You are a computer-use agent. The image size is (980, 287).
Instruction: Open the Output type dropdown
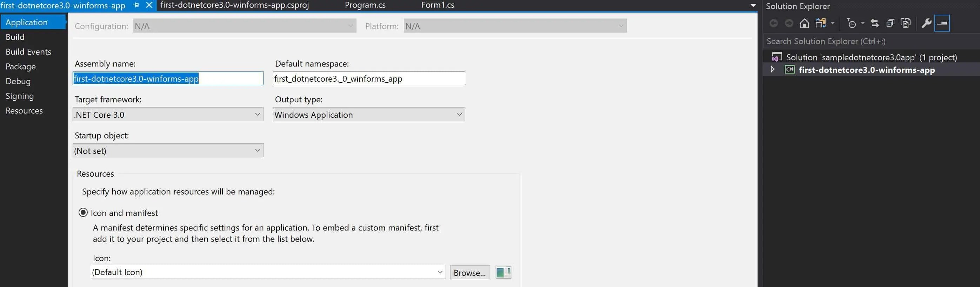pyautogui.click(x=369, y=115)
